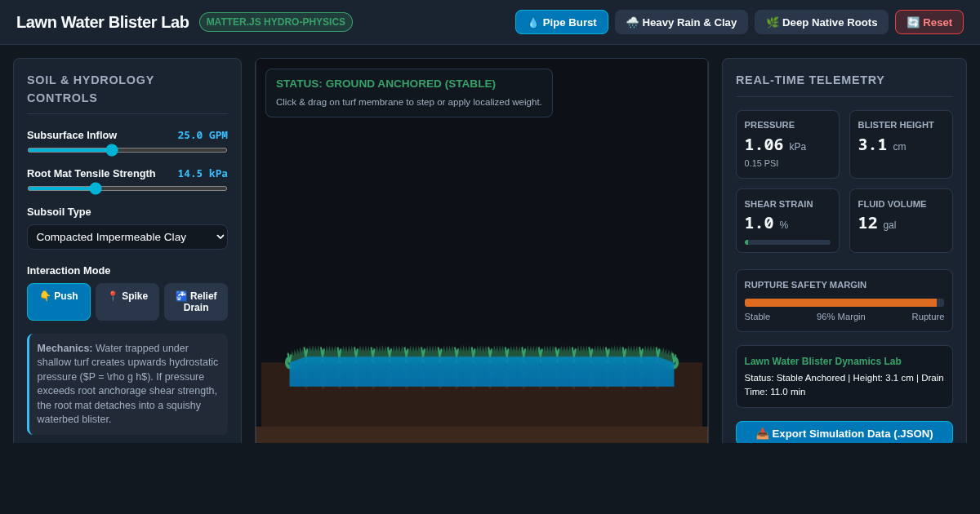Viewport: 980px width, 514px height.
Task: Load the Heavy Rain & Clay preset
Action: 681,22
